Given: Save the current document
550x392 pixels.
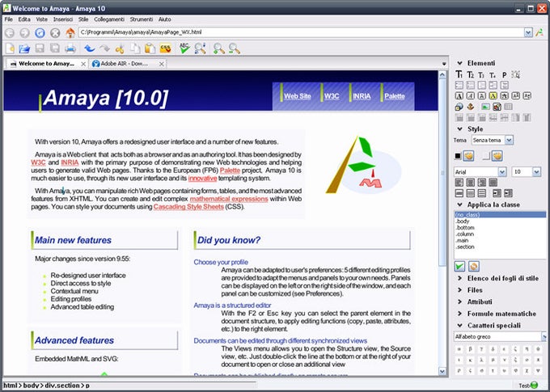Looking at the screenshot, I should click(40, 48).
